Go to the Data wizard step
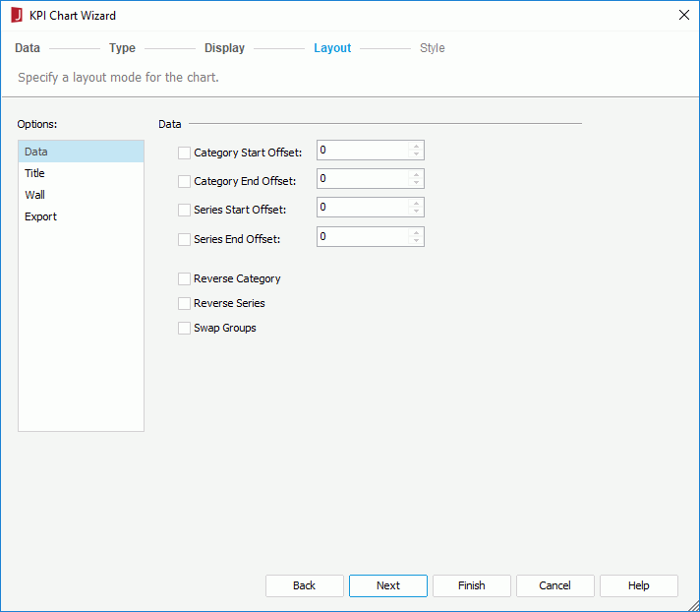 click(x=28, y=48)
